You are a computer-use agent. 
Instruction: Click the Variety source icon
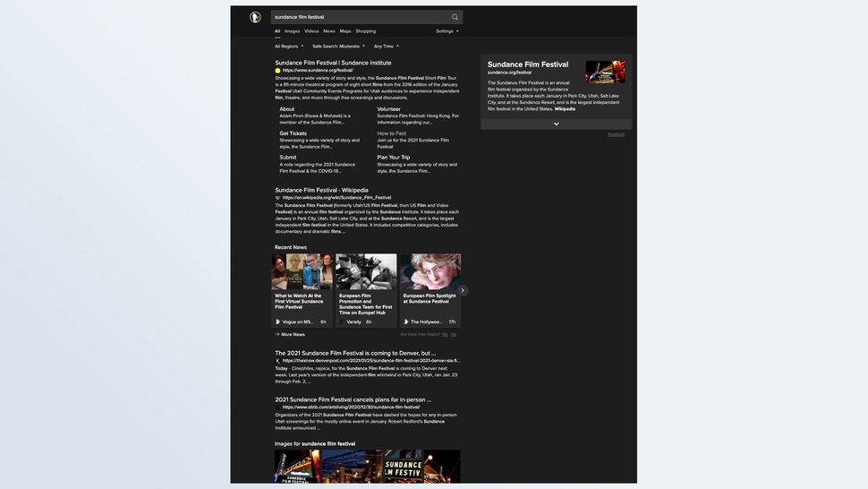coord(342,322)
